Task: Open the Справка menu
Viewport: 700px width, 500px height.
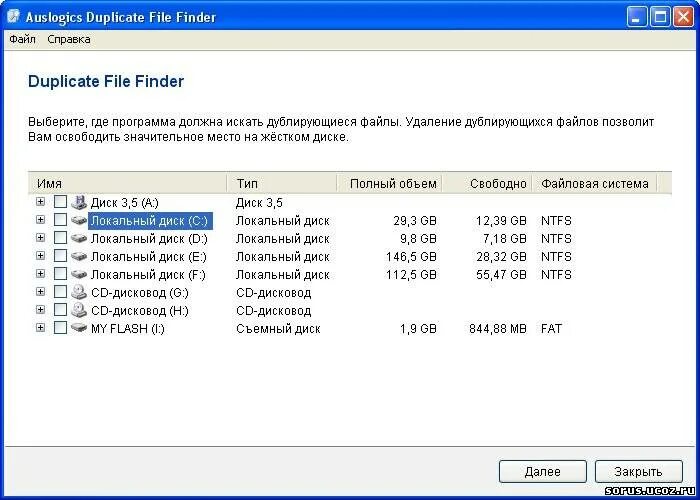Action: 69,39
